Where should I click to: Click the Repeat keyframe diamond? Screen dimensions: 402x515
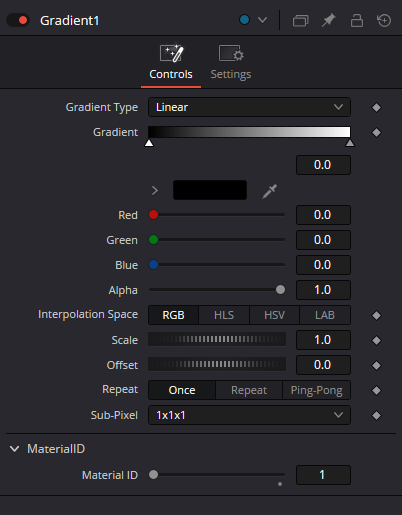coord(376,390)
